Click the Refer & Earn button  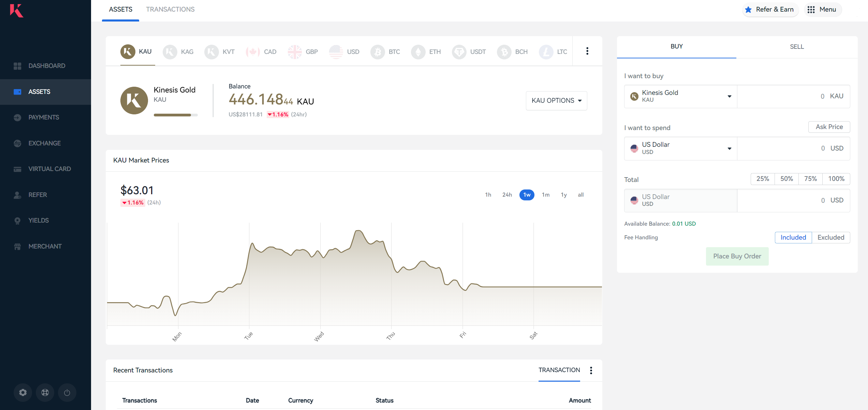[770, 10]
